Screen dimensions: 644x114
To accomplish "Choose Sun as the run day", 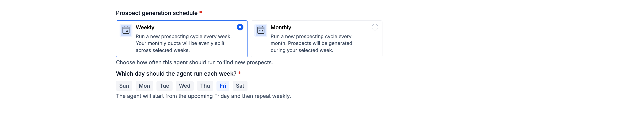I will [x=124, y=86].
